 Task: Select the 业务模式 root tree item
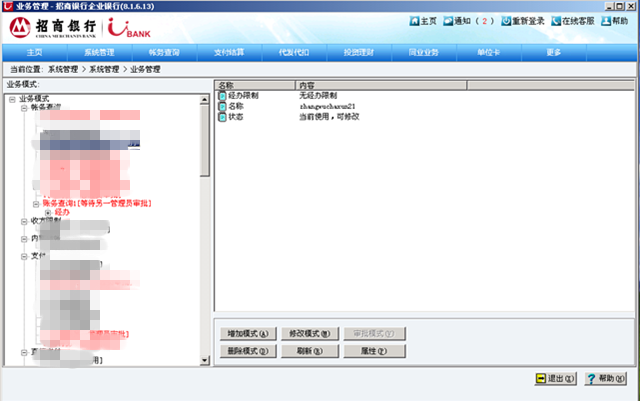point(34,98)
